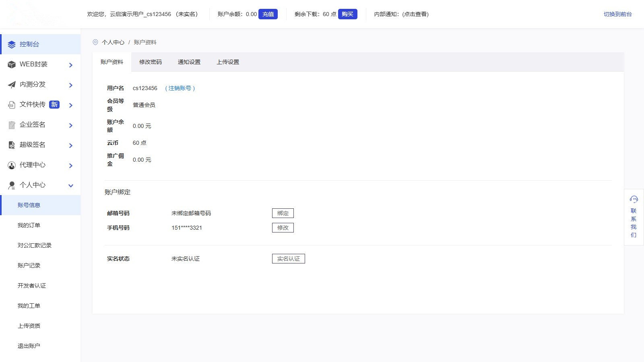The height and width of the screenshot is (362, 644).
Task: Click the 注销账号 link beside username
Action: point(180,88)
